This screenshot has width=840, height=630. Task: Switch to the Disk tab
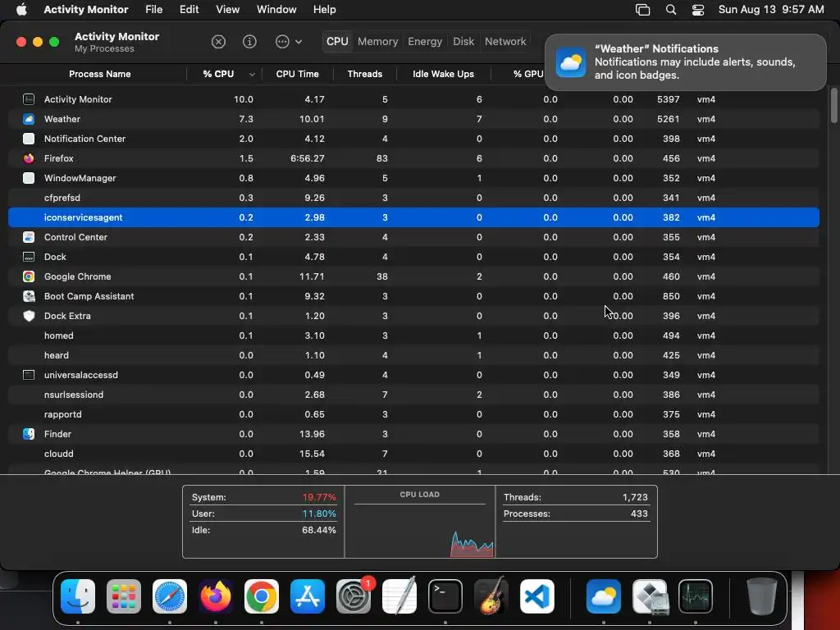[x=463, y=42]
